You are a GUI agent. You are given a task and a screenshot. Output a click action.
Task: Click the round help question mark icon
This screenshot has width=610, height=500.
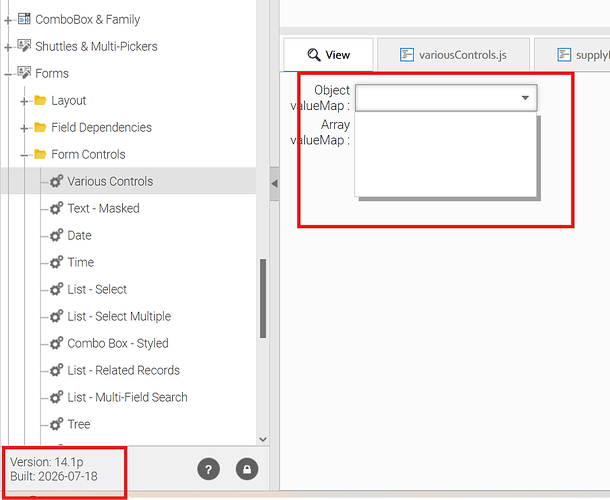[x=209, y=469]
